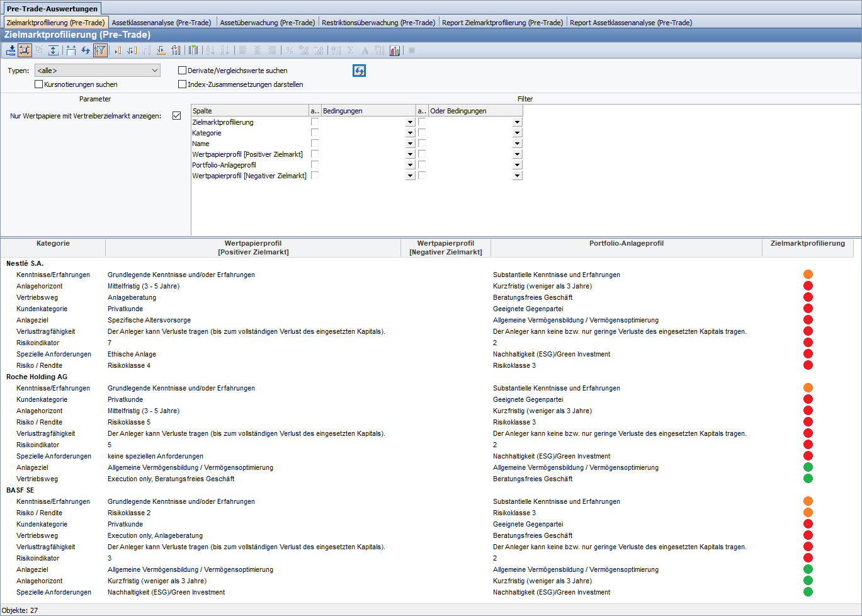Click the green-topped column settings icon
The height and width of the screenshot is (616, 862).
193,50
